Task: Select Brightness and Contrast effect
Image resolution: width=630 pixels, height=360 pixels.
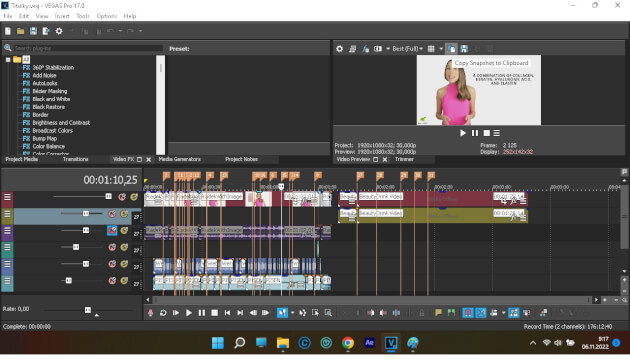Action: pos(61,123)
